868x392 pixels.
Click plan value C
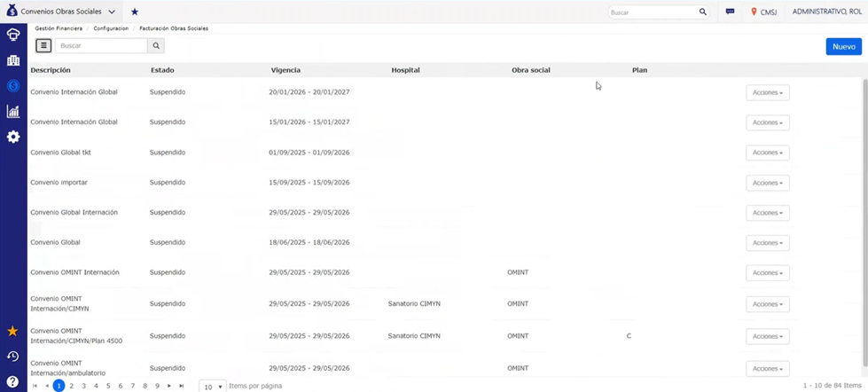[629, 336]
